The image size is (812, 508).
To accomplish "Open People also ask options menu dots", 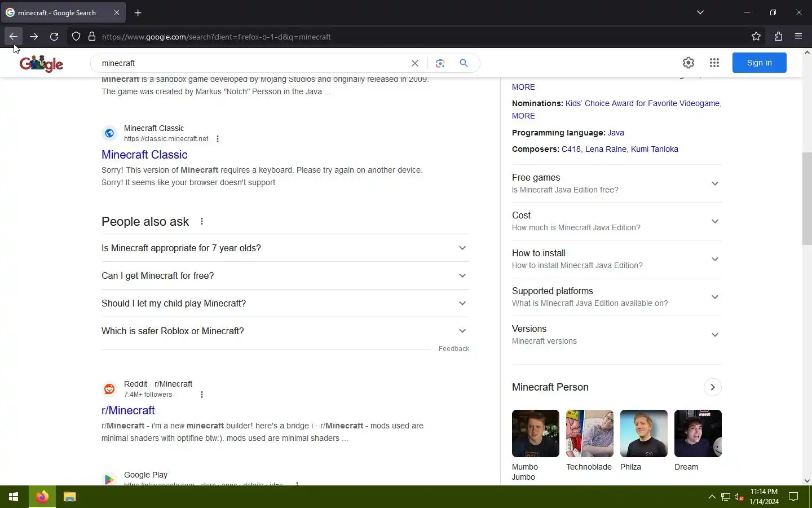I will [202, 221].
